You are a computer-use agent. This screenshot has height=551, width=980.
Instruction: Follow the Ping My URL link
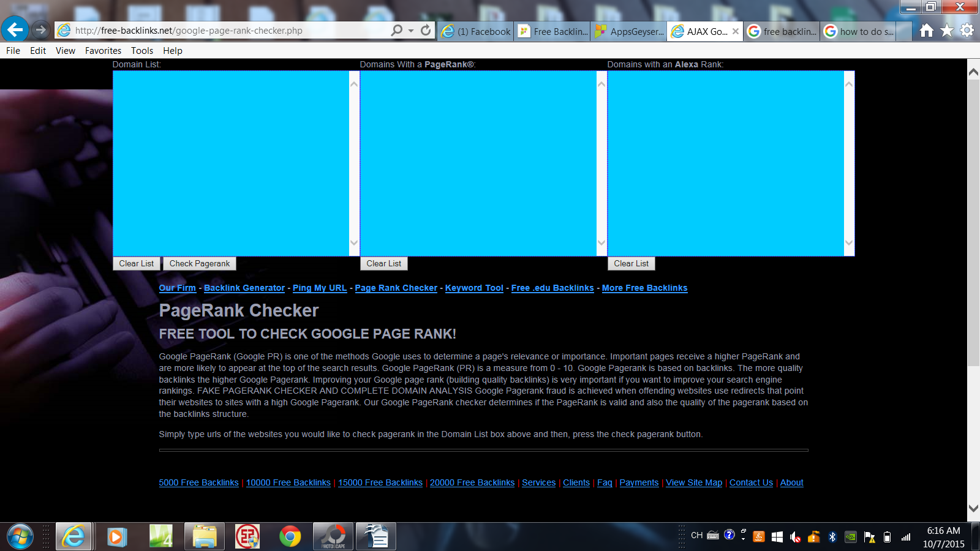[x=320, y=288]
